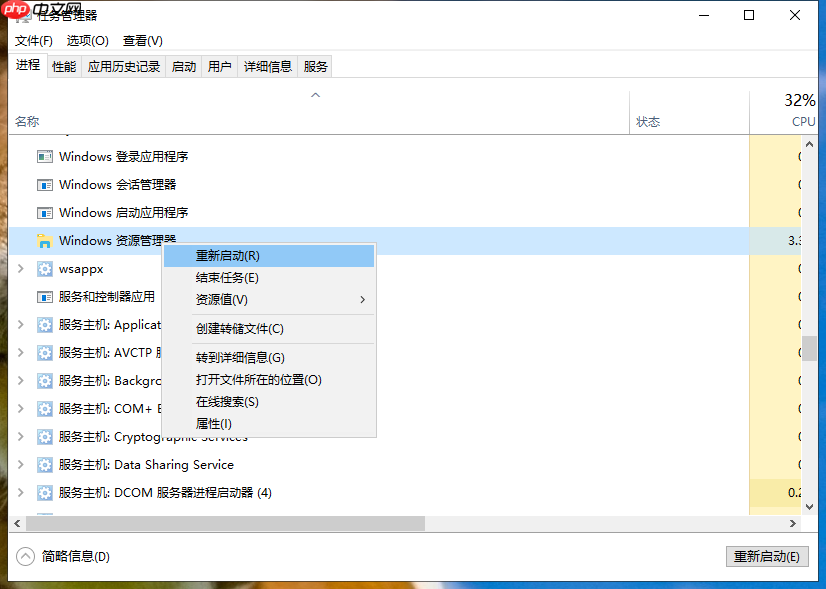
Task: Click the Data Sharing Service gear icon
Action: [44, 464]
